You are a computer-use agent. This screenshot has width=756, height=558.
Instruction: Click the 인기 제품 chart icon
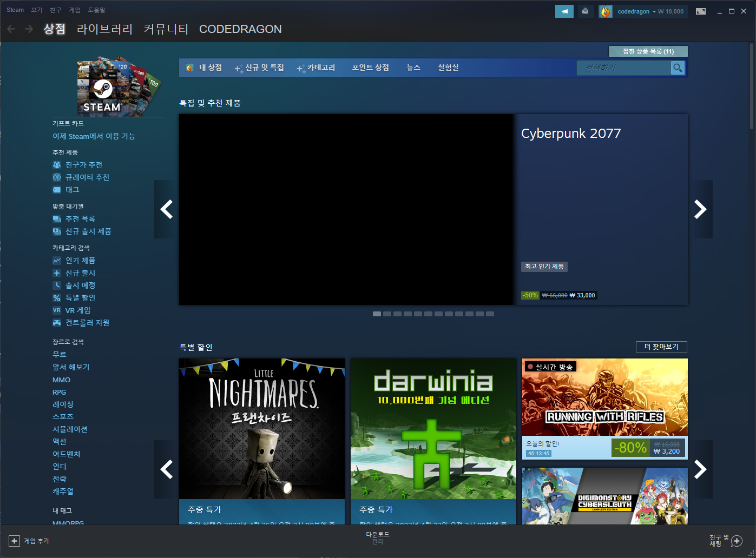[x=57, y=261]
